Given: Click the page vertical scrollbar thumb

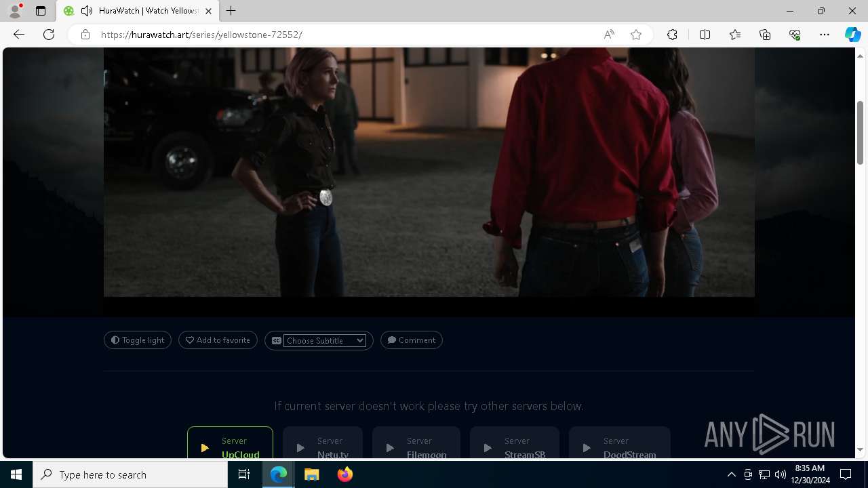Looking at the screenshot, I should click(x=861, y=132).
